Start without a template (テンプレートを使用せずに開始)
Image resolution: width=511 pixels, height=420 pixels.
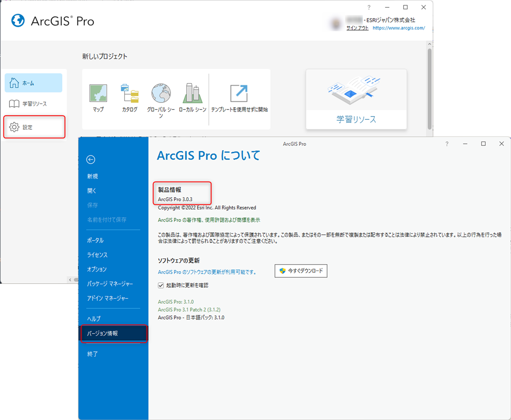pos(239,93)
